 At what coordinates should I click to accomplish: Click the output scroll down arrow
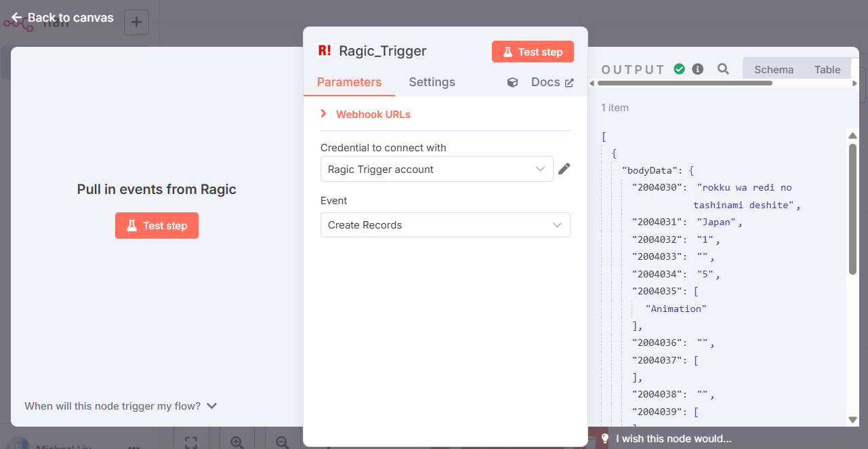pos(852,421)
